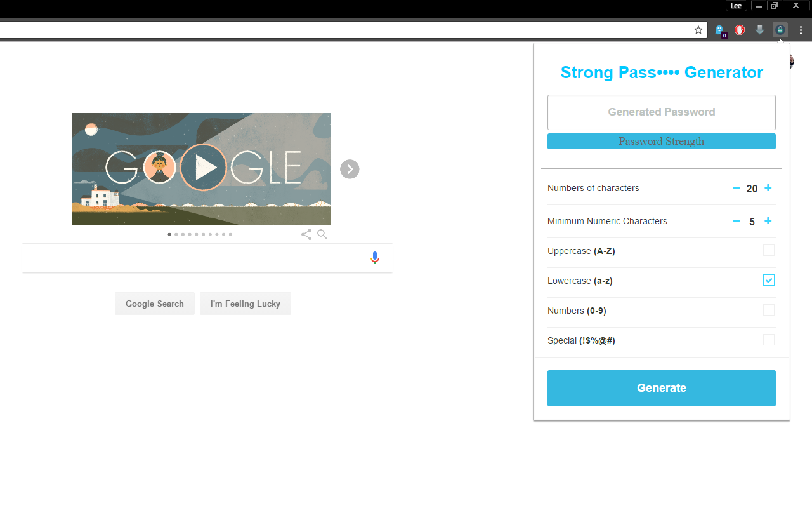Screen dimensions: 812x508
Task: Click the Special (!$%@#) label
Action: pos(581,340)
